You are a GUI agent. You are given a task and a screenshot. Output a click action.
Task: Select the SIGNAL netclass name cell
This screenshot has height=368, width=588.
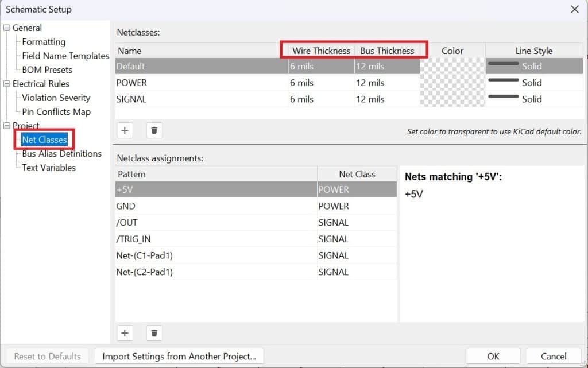(202, 99)
